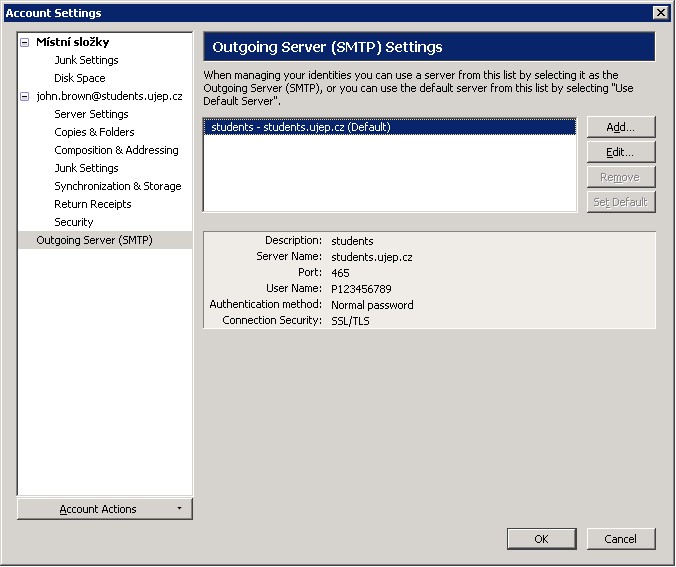Open the Account Actions dropdown
The image size is (676, 567).
(104, 509)
